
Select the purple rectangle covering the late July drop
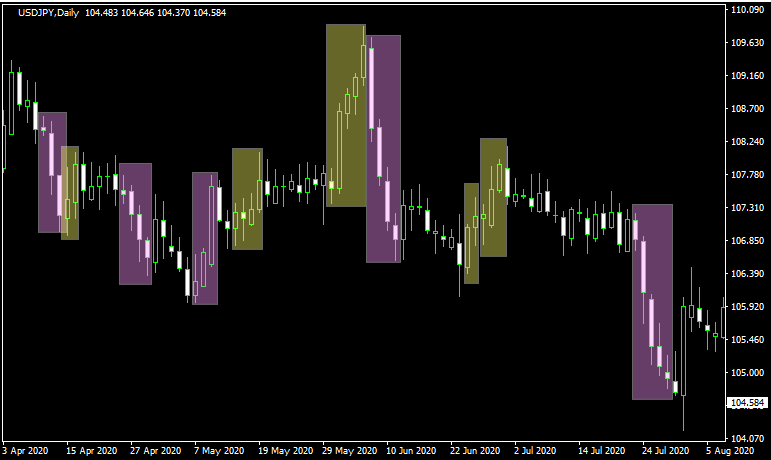[x=652, y=302]
